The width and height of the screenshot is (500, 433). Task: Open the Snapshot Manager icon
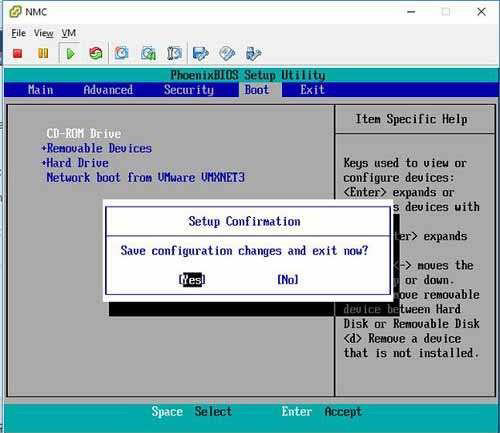(174, 53)
